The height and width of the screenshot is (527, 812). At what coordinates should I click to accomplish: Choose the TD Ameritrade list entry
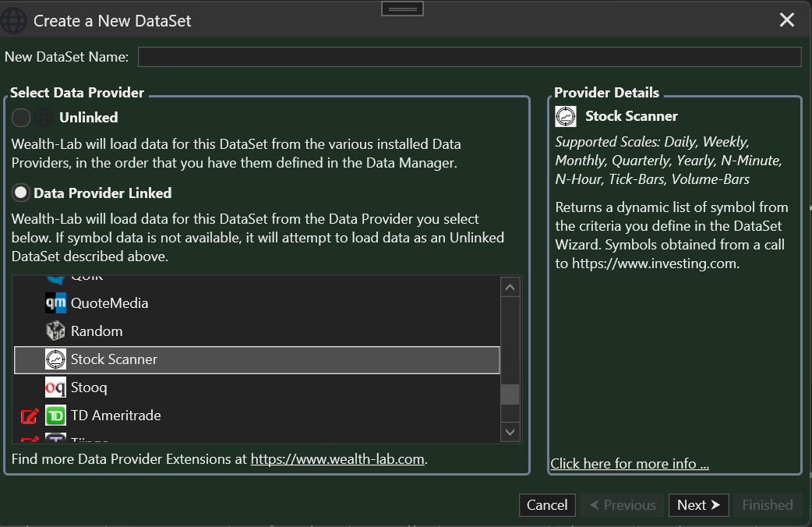(115, 416)
